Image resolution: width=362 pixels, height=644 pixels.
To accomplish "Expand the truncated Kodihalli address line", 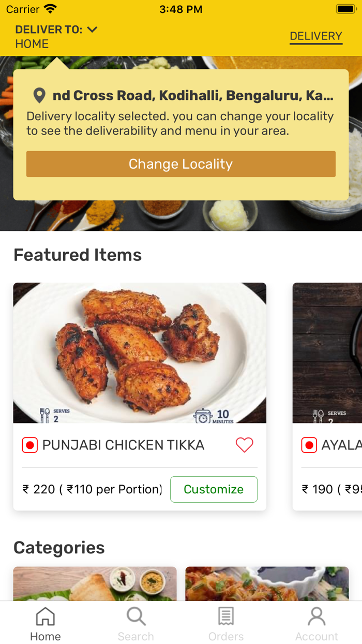I will tap(193, 96).
